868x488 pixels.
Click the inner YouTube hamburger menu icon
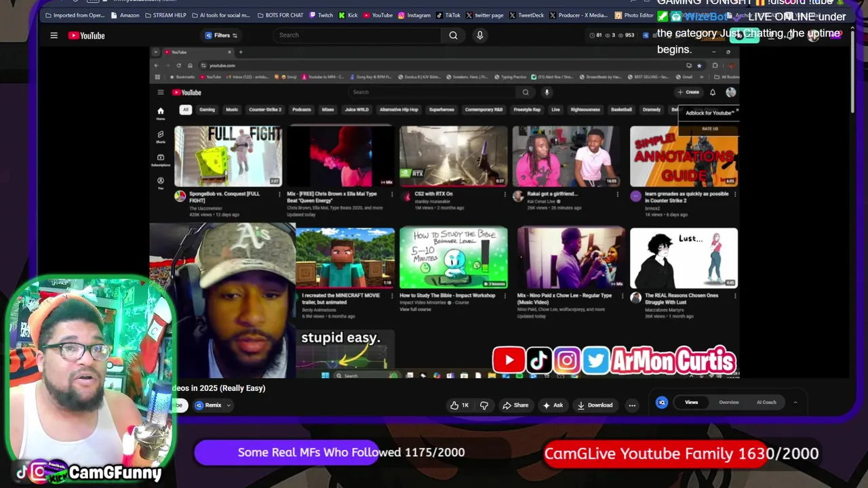pyautogui.click(x=161, y=92)
